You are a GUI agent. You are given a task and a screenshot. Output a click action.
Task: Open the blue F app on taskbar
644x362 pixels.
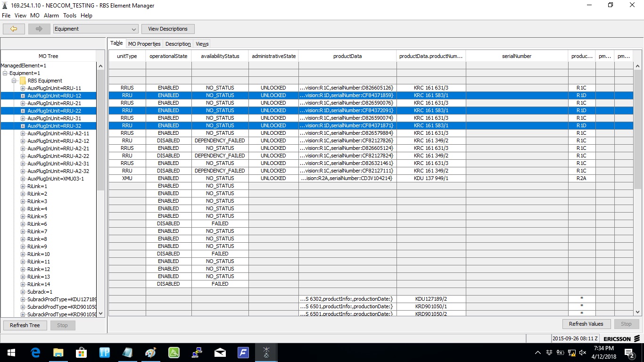point(243,353)
